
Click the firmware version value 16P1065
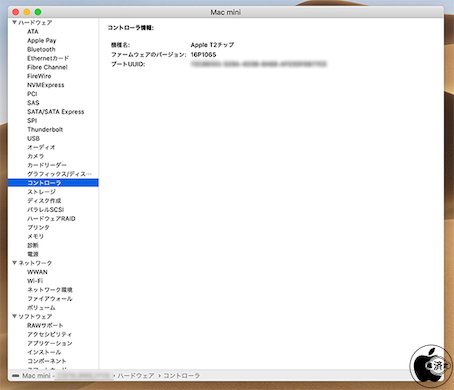tap(203, 54)
